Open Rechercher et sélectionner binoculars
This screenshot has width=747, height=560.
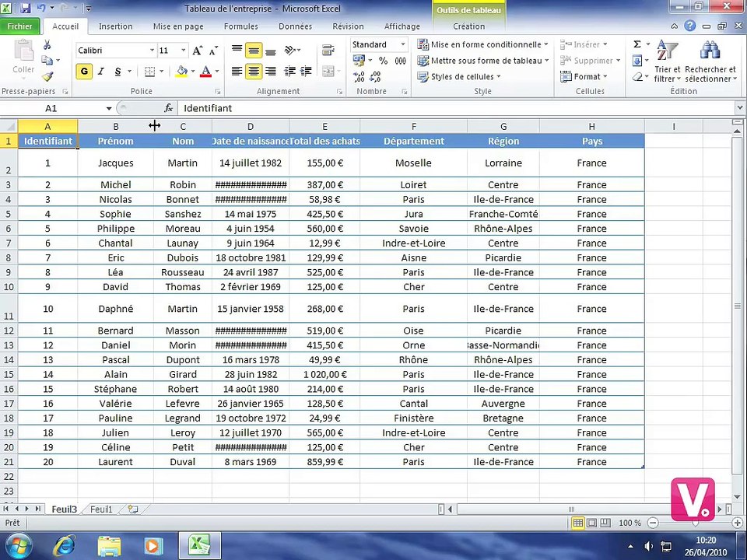[710, 61]
